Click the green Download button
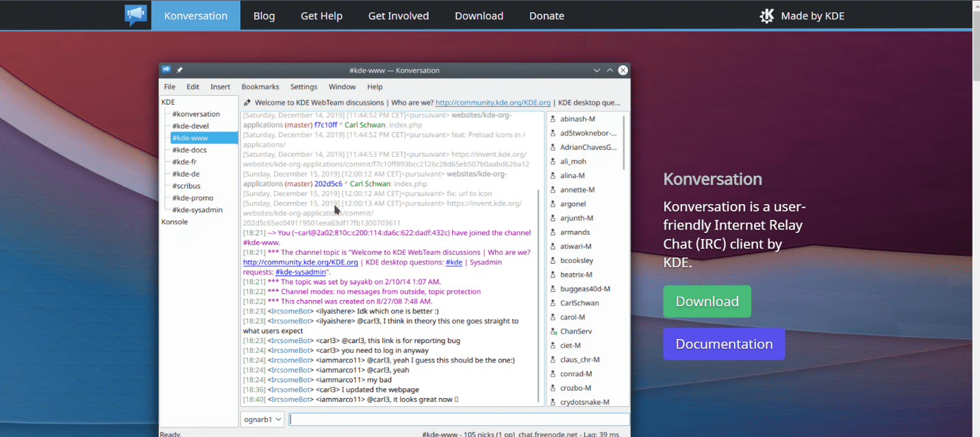This screenshot has width=980, height=437. coord(707,301)
